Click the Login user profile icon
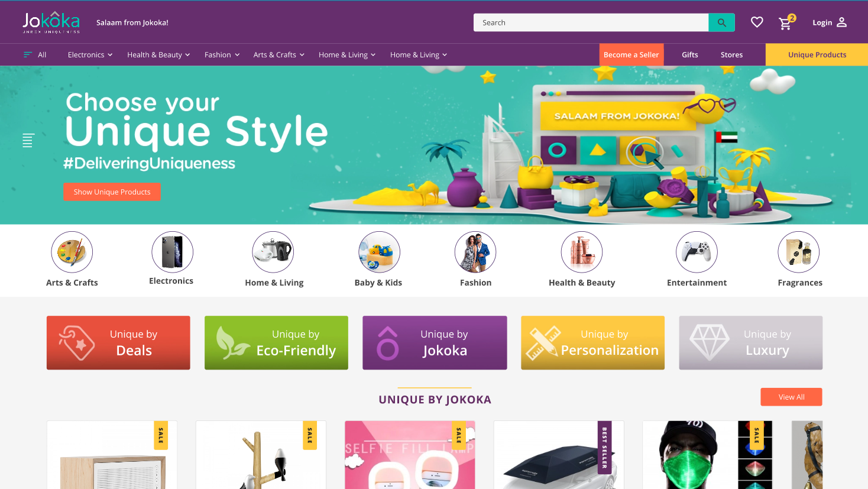 pyautogui.click(x=842, y=22)
